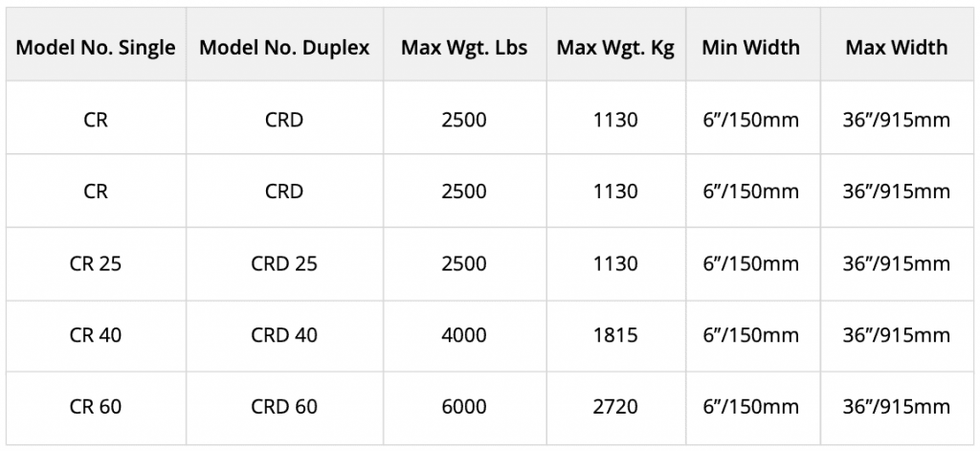This screenshot has width=980, height=451.
Task: Click the 'CR 60' model cell
Action: [96, 407]
